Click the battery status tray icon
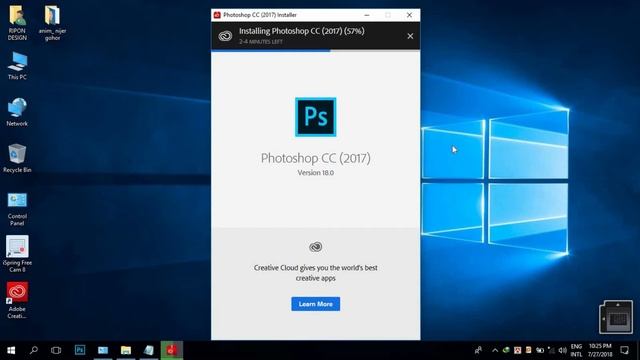 [540, 350]
